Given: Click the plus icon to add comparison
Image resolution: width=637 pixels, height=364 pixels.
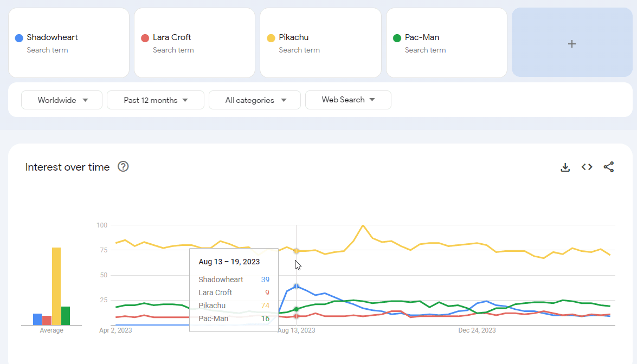Looking at the screenshot, I should click(x=572, y=44).
